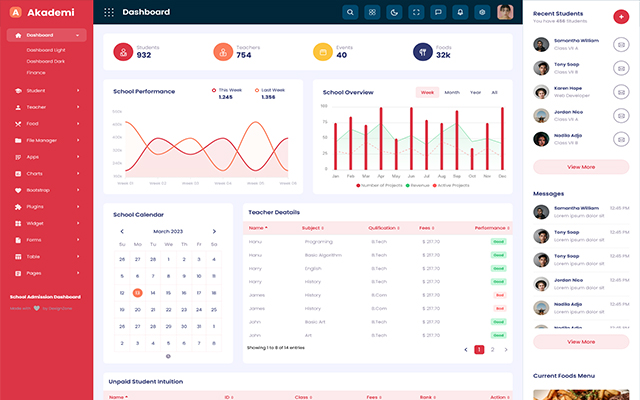Viewport: 640px width, 400px height.
Task: Switch School Overview to the Month tab
Action: point(452,92)
